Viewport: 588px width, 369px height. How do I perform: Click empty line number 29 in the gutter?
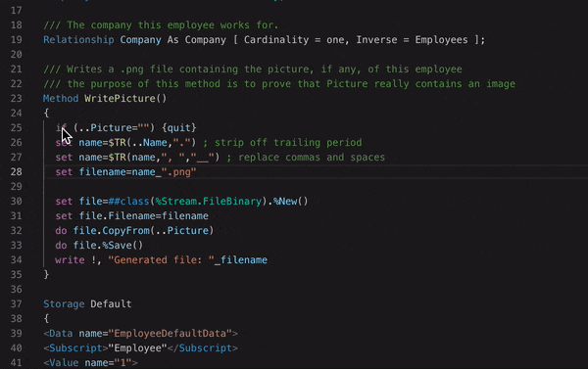tap(16, 187)
